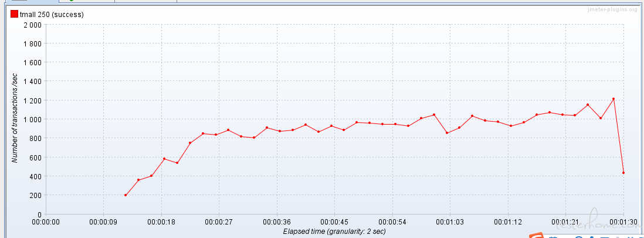Click the data point at 00:00:18

[x=164, y=159]
